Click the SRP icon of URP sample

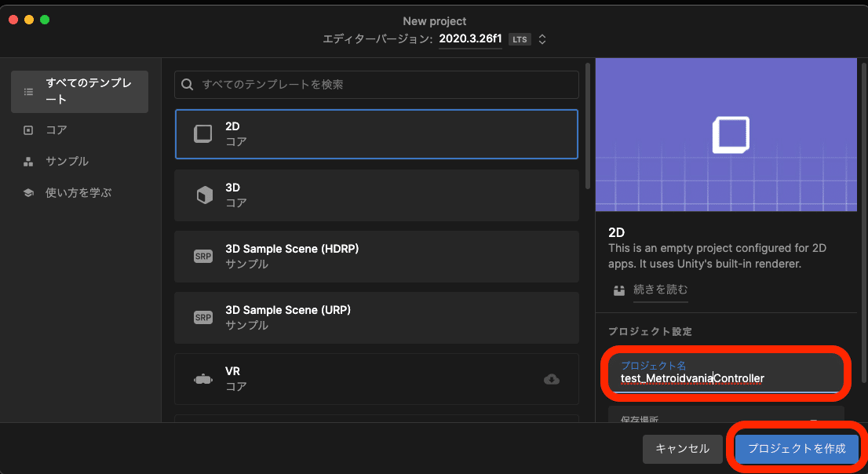tap(203, 317)
